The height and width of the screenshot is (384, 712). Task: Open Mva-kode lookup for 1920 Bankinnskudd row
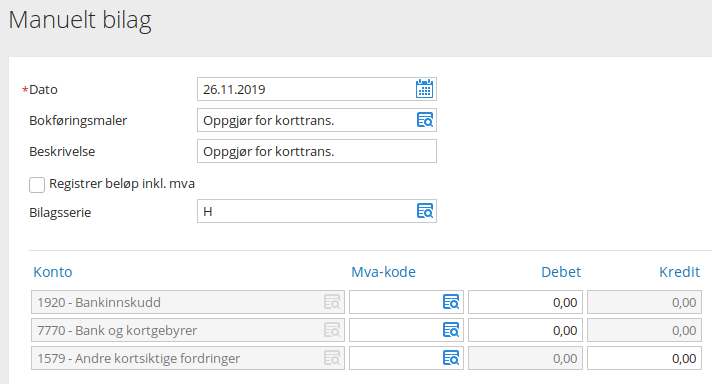451,302
